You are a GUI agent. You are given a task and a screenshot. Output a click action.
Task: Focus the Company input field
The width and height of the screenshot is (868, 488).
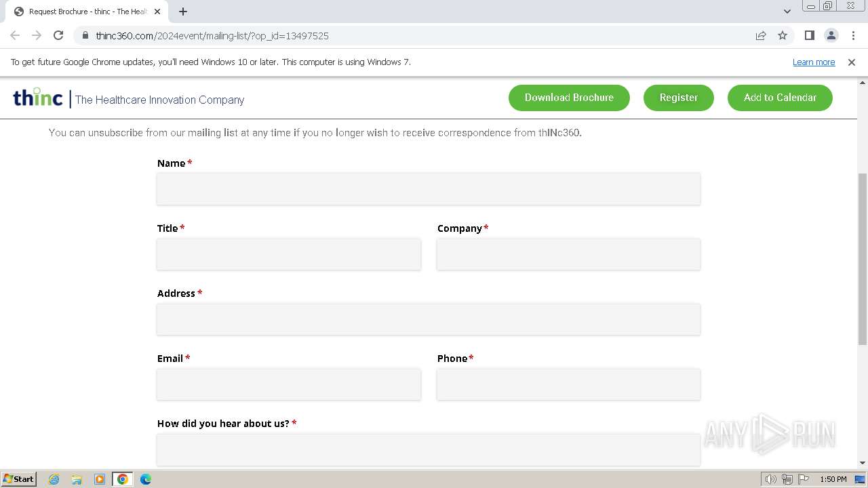tap(568, 254)
